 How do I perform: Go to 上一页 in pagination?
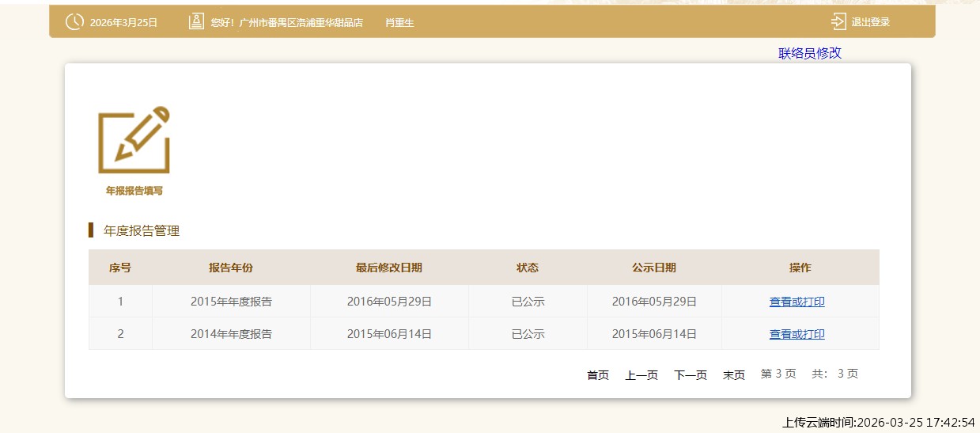click(x=641, y=375)
